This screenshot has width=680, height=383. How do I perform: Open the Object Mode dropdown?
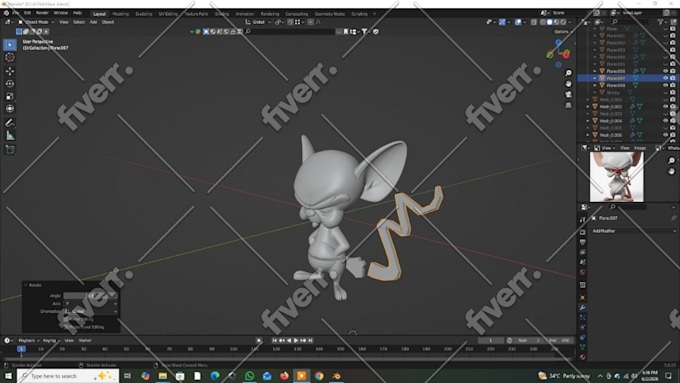(36, 22)
